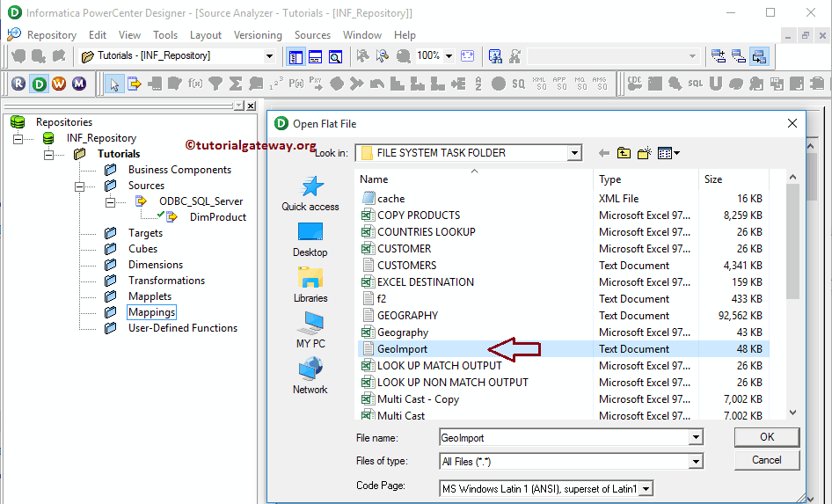Toggle the Overview window toolbar icon
The height and width of the screenshot is (504, 832).
point(335,56)
